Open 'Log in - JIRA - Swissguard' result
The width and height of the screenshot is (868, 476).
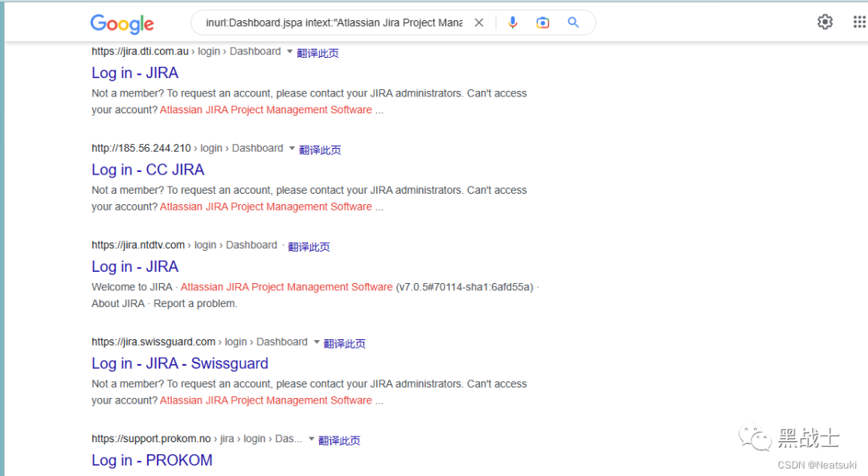click(x=180, y=363)
